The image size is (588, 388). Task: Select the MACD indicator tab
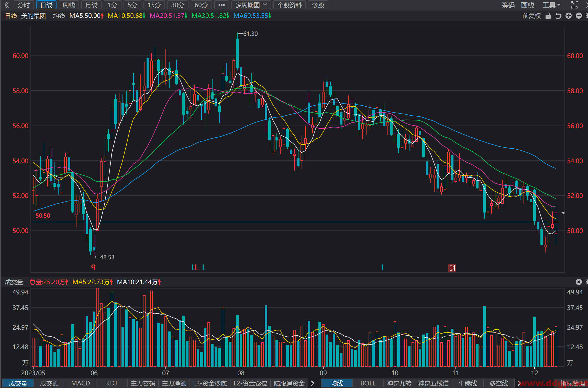coord(81,383)
